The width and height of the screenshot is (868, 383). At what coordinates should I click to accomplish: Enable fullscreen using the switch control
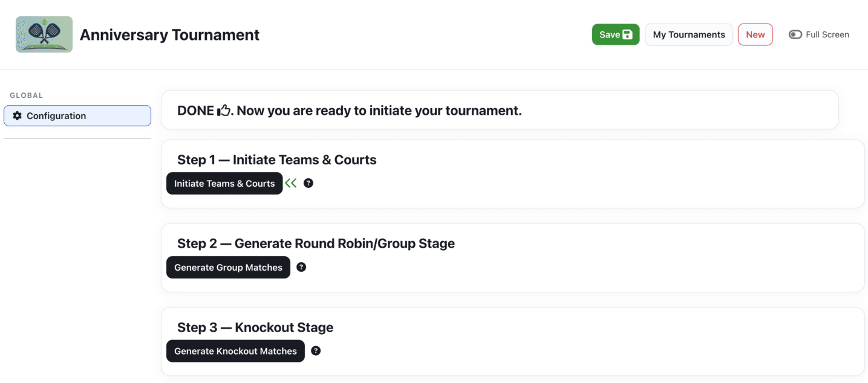[795, 34]
